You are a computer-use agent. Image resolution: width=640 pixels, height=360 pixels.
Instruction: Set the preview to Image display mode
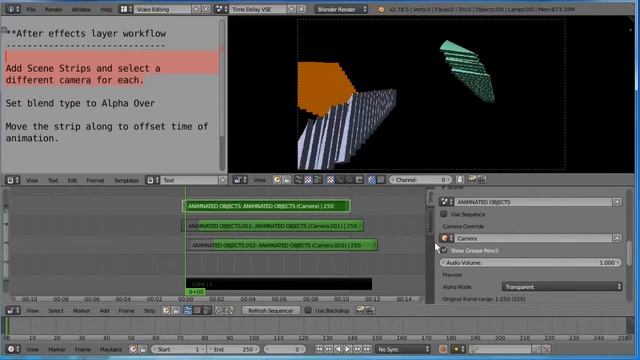click(x=330, y=180)
